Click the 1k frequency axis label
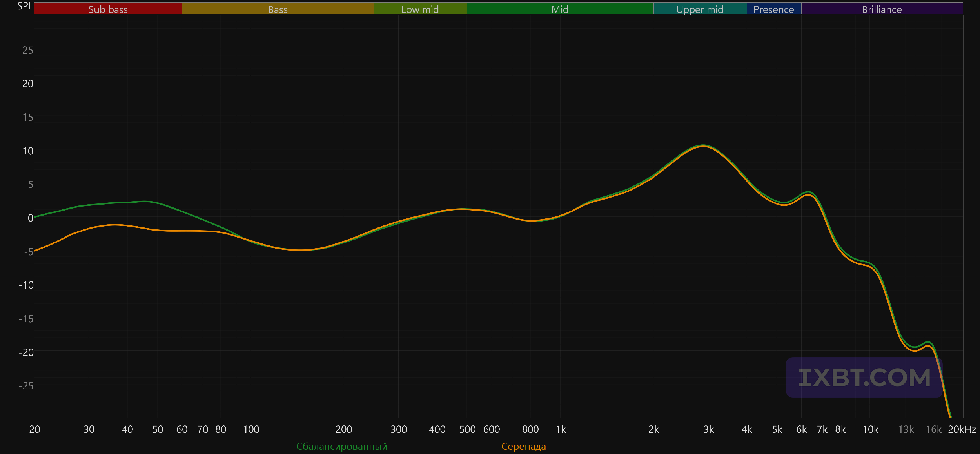Screen dimensions: 980x454 [561, 429]
